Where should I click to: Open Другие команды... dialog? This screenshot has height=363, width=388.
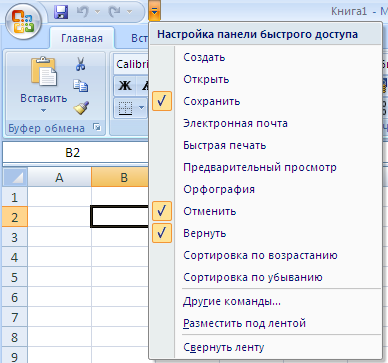[265, 301]
